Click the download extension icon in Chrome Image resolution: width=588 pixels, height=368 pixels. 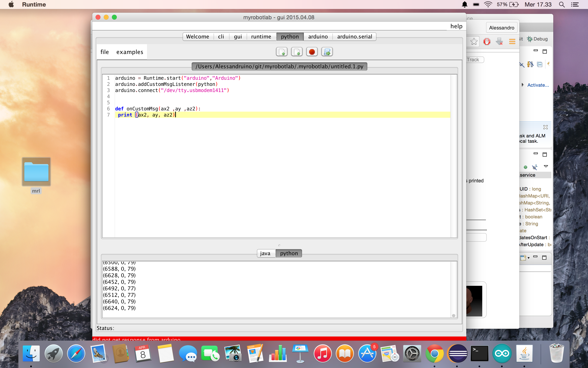pyautogui.click(x=499, y=42)
